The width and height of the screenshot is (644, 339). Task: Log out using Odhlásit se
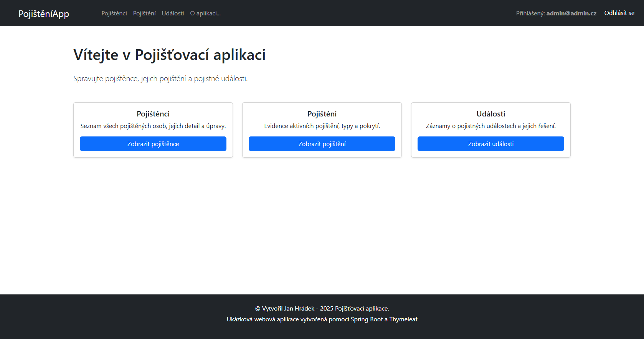(619, 13)
